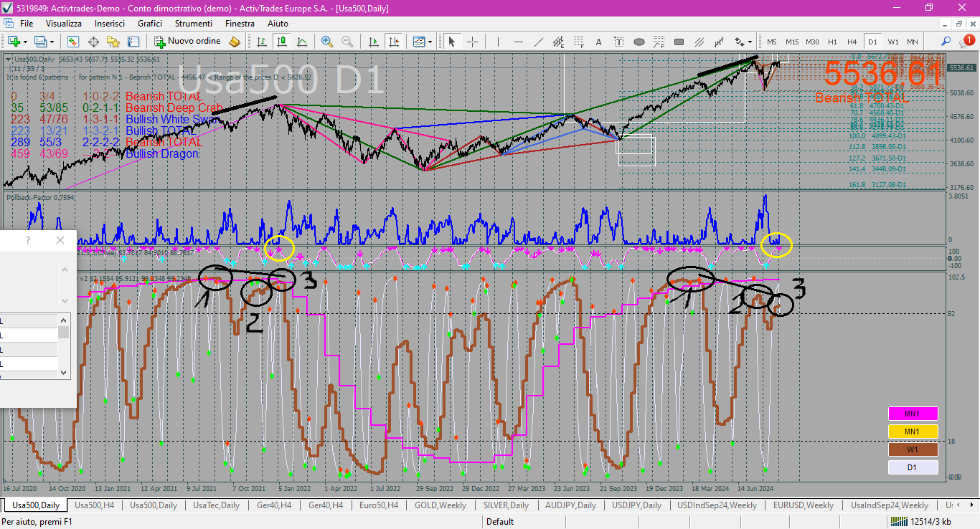Switch to M5 timeframe

click(772, 42)
